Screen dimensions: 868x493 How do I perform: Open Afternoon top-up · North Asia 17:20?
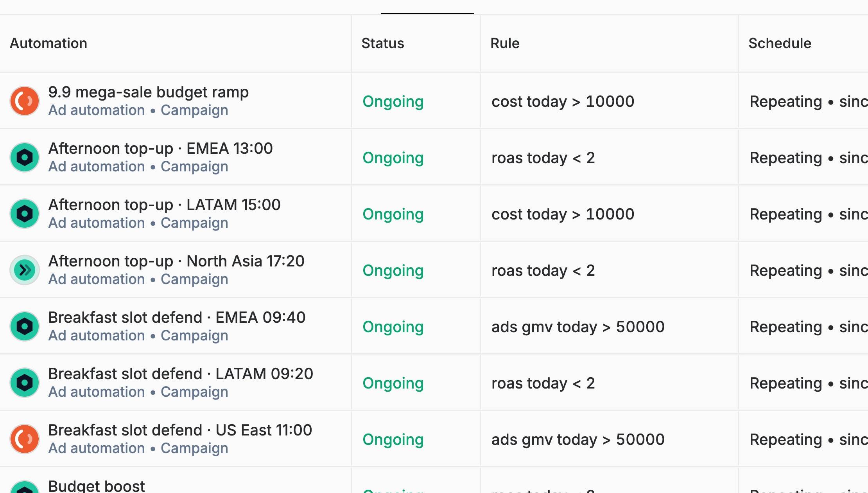[176, 261]
